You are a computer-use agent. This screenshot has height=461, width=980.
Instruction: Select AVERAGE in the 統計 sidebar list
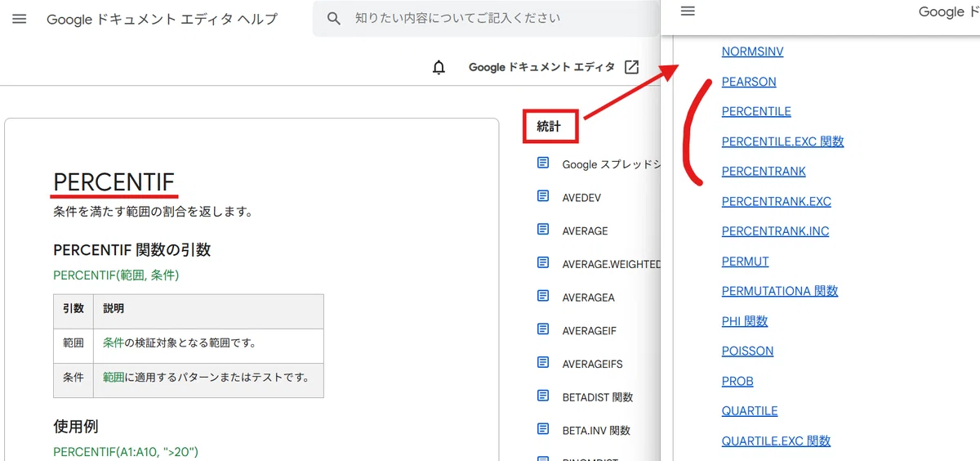click(x=585, y=230)
